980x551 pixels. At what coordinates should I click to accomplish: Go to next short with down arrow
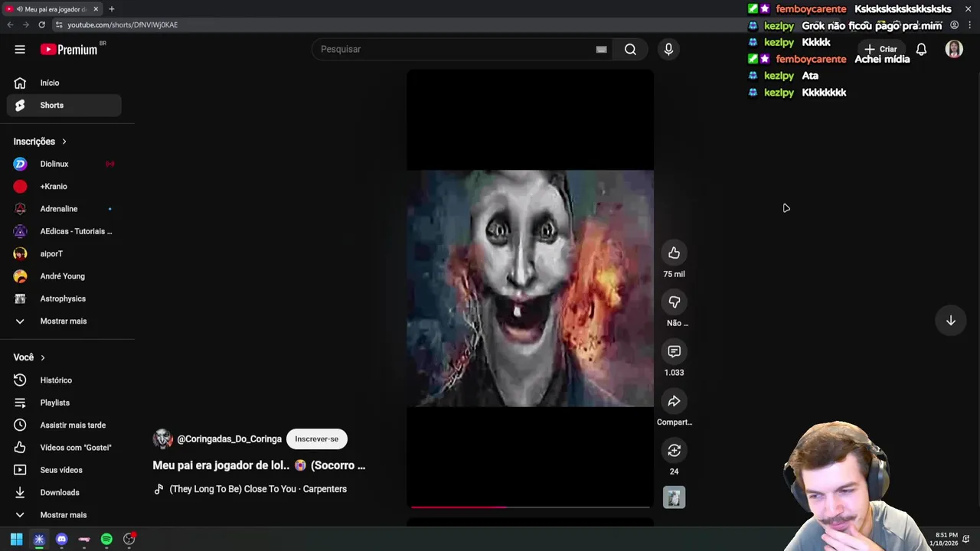[x=950, y=321]
